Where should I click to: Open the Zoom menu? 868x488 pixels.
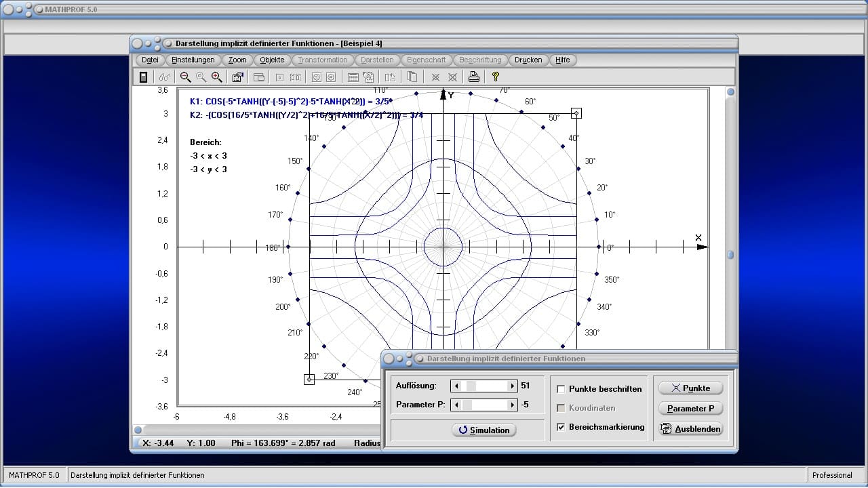click(237, 60)
